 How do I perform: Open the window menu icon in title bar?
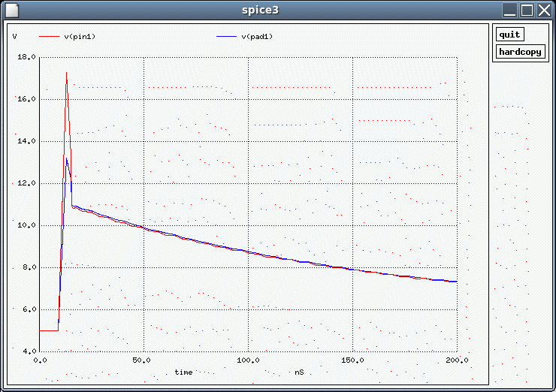pos(11,10)
